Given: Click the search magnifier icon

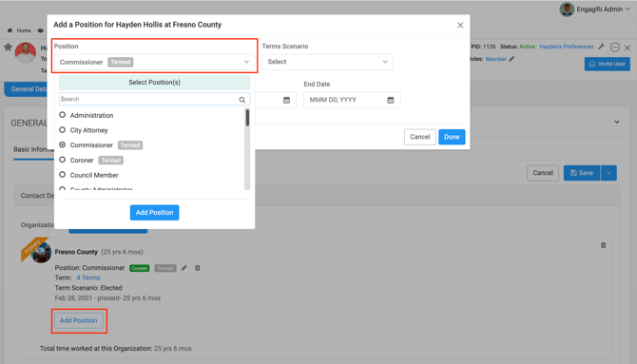Looking at the screenshot, I should point(242,100).
